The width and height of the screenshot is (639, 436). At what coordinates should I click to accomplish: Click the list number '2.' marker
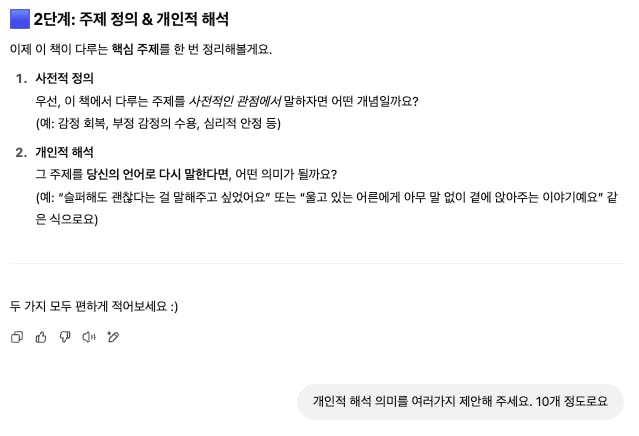pyautogui.click(x=22, y=152)
